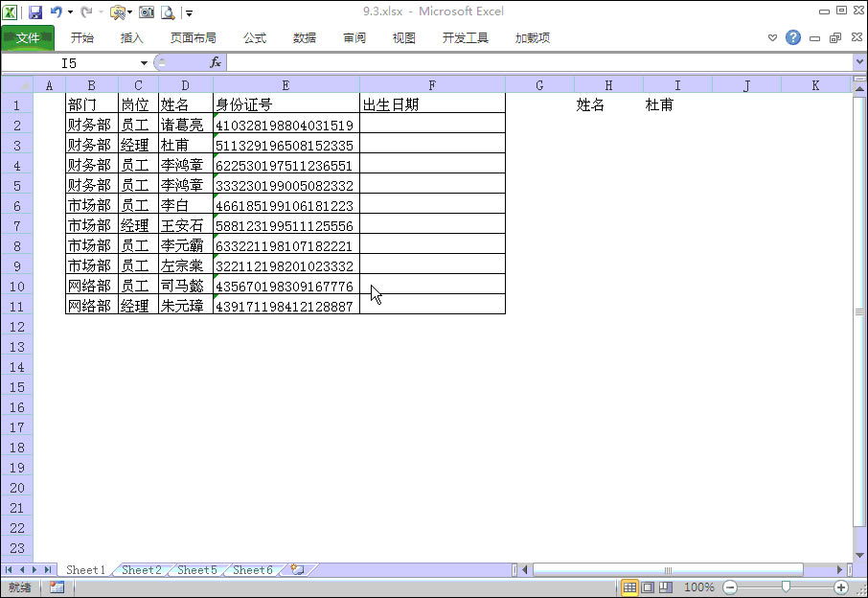
Task: Click name cell 朱元璋
Action: (186, 306)
